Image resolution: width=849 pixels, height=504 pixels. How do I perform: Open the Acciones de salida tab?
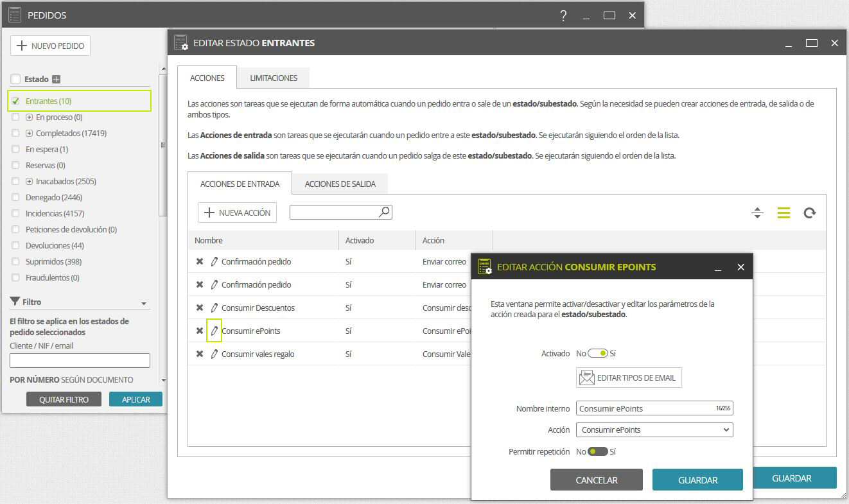click(340, 184)
